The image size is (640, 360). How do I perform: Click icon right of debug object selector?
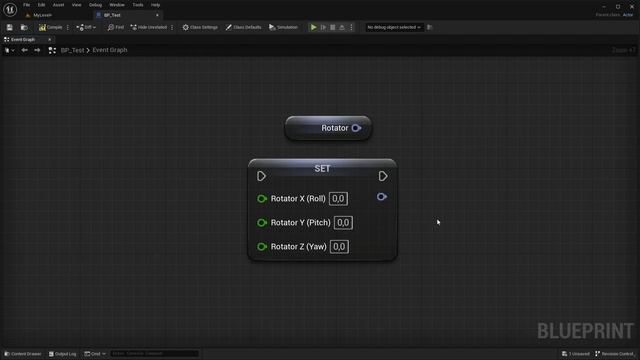point(429,27)
